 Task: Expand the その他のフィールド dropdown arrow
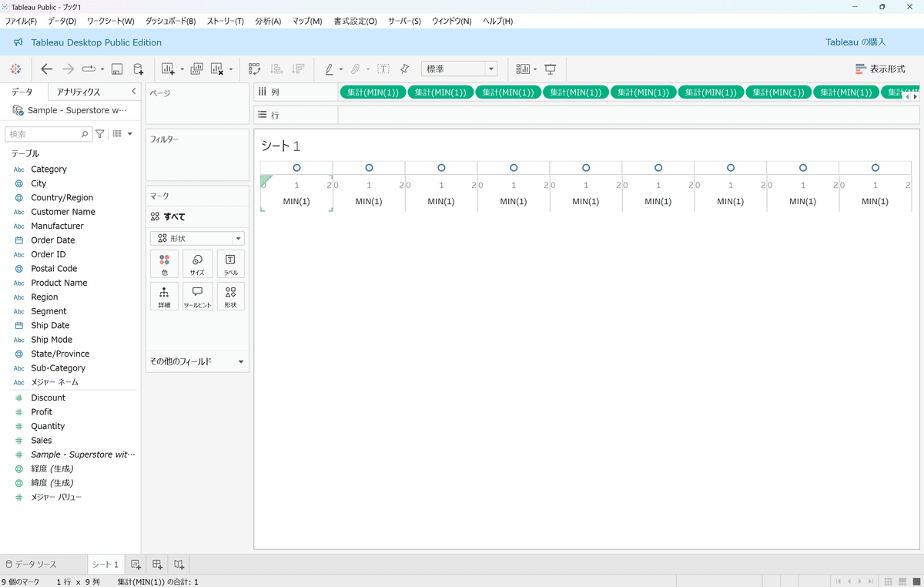tap(241, 361)
